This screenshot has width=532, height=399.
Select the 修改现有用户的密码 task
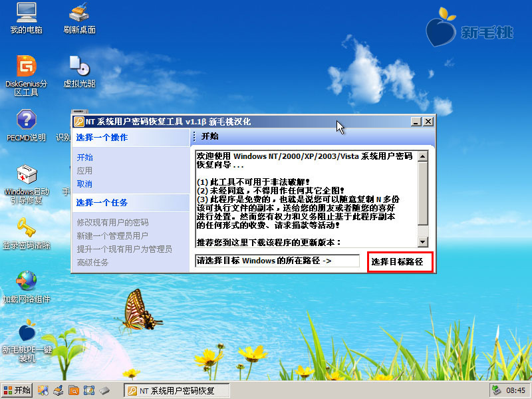point(112,223)
